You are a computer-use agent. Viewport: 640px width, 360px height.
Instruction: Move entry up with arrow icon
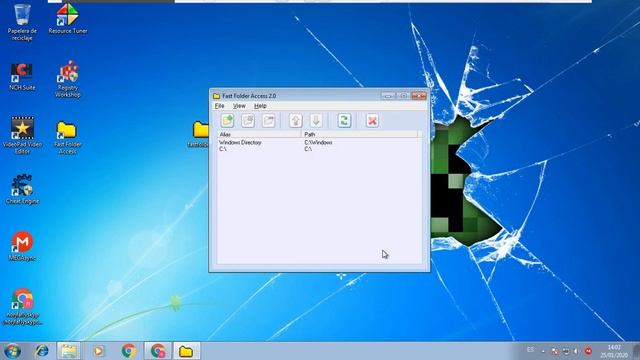point(296,121)
